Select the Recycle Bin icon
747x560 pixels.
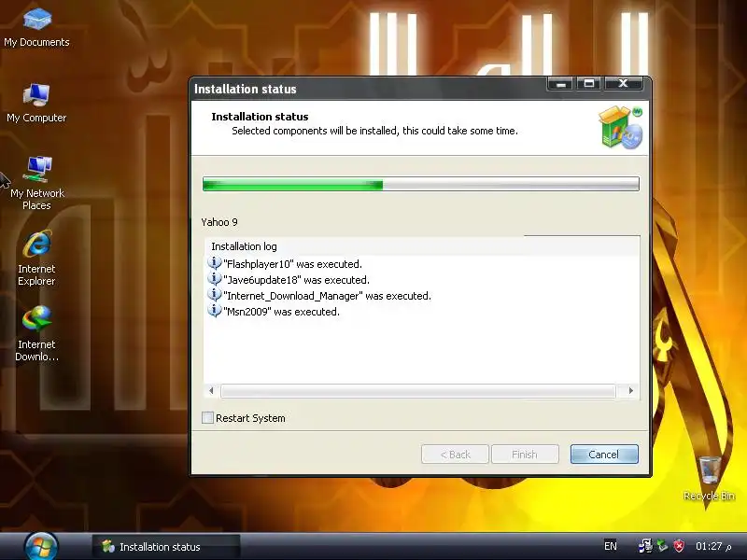click(709, 478)
